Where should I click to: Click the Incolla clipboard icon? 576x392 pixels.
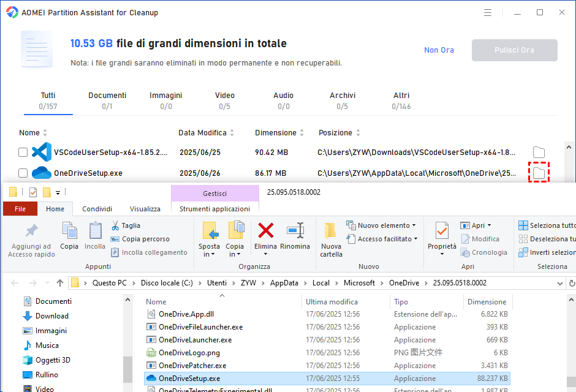[x=95, y=230]
